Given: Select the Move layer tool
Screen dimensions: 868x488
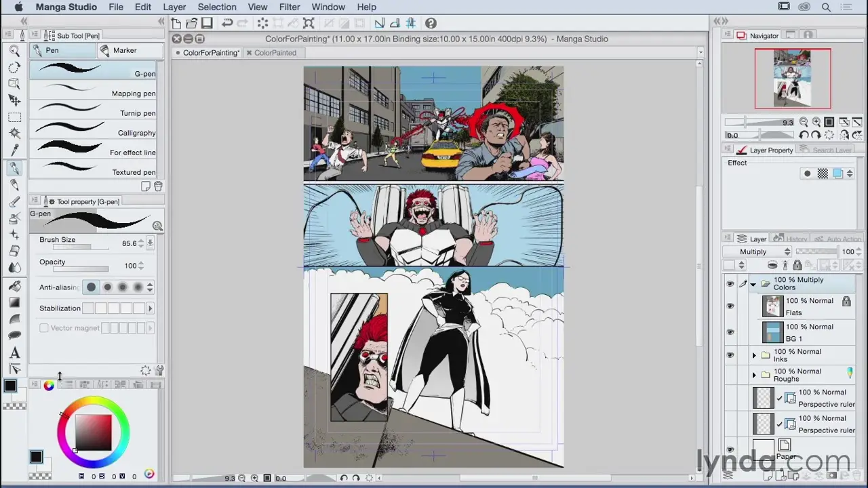Looking at the screenshot, I should [14, 100].
